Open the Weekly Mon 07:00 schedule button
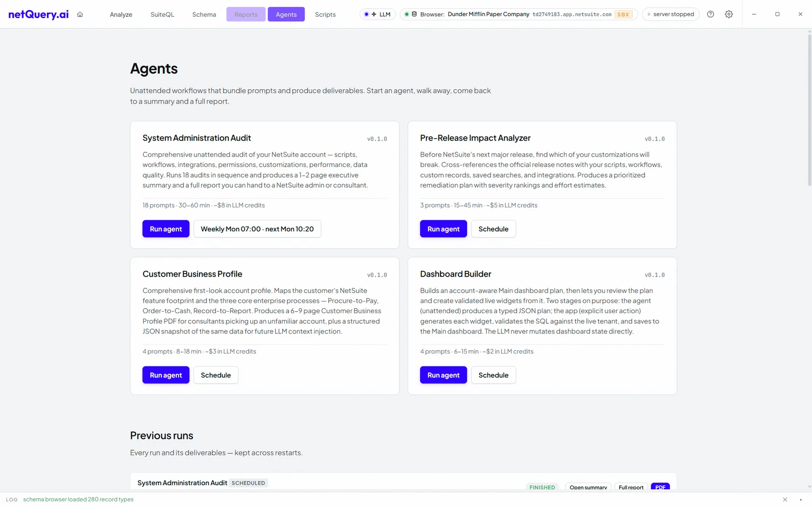812x507 pixels. click(257, 229)
